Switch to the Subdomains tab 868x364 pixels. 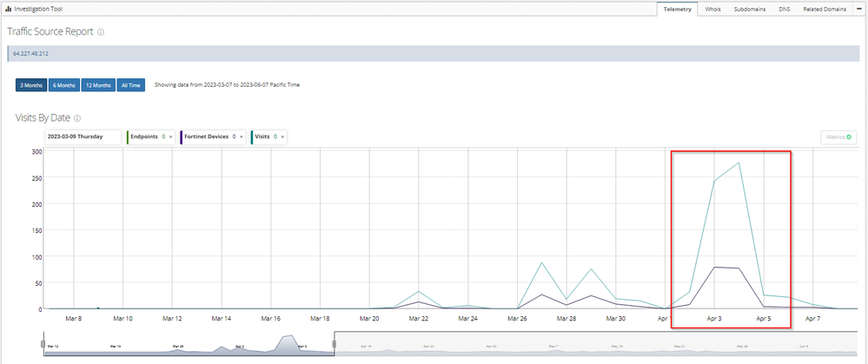(x=751, y=8)
